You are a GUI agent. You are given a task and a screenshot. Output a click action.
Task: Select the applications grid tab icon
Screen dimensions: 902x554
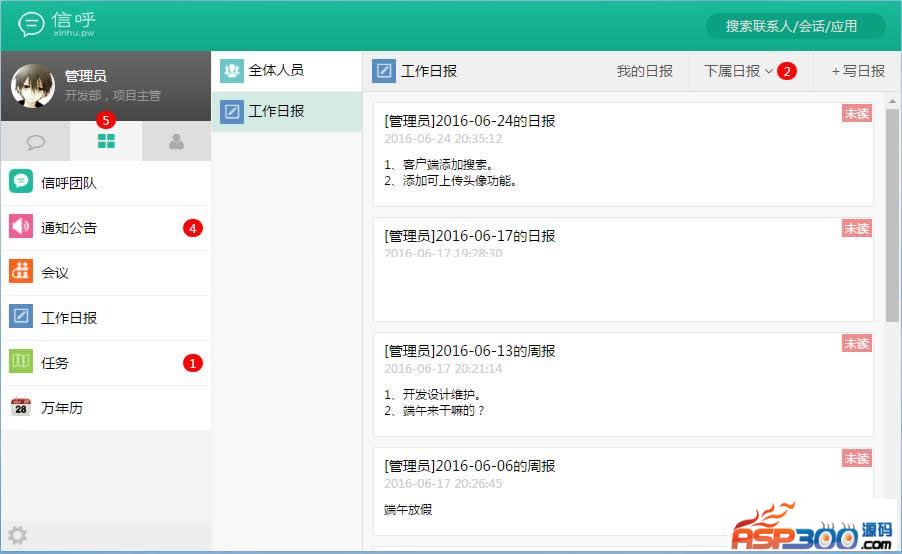click(x=106, y=142)
